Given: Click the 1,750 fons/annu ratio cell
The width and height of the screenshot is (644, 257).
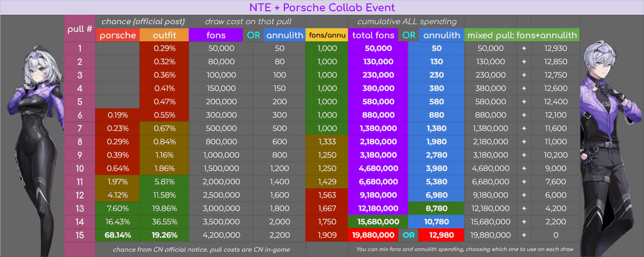Looking at the screenshot, I should [x=326, y=221].
